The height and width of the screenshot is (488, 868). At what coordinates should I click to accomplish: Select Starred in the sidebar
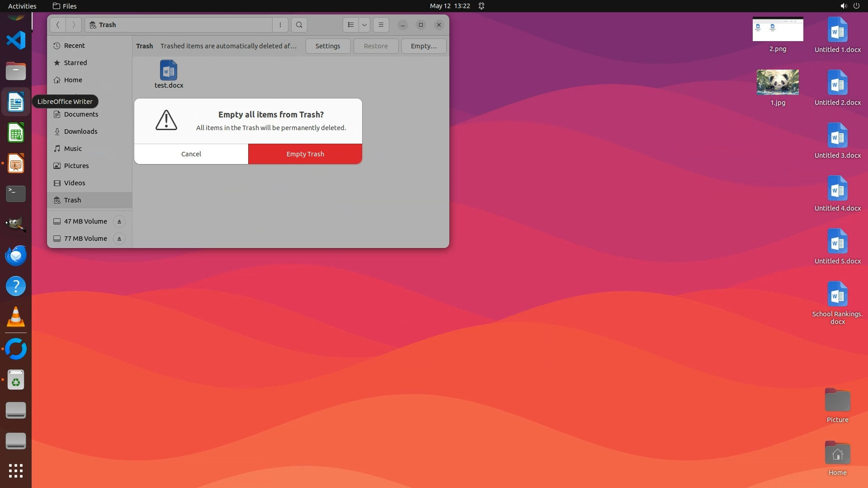[75, 63]
